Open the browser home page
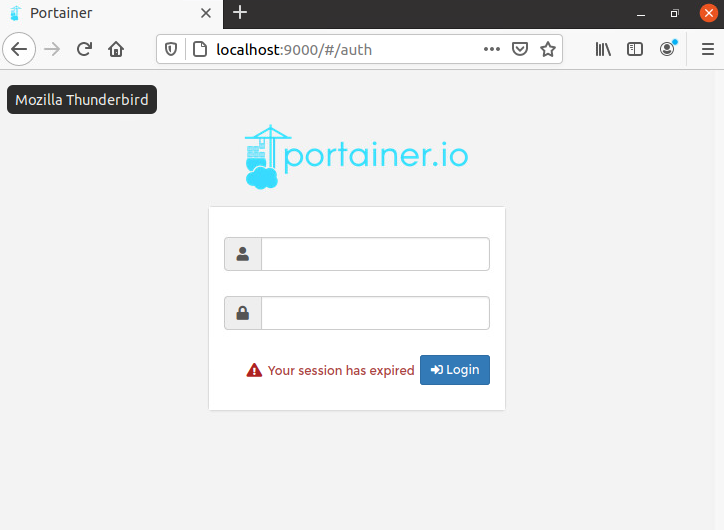Viewport: 724px width, 530px height. coord(116,49)
